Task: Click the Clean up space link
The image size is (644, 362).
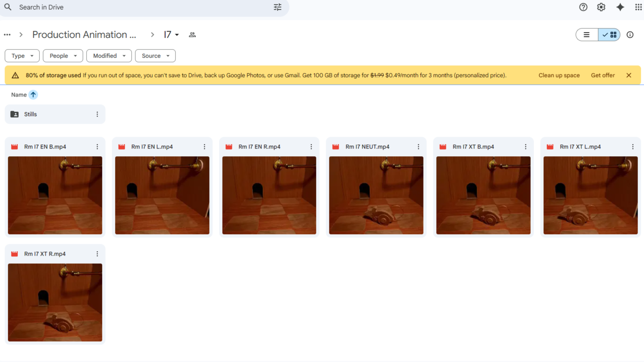Action: pos(559,75)
